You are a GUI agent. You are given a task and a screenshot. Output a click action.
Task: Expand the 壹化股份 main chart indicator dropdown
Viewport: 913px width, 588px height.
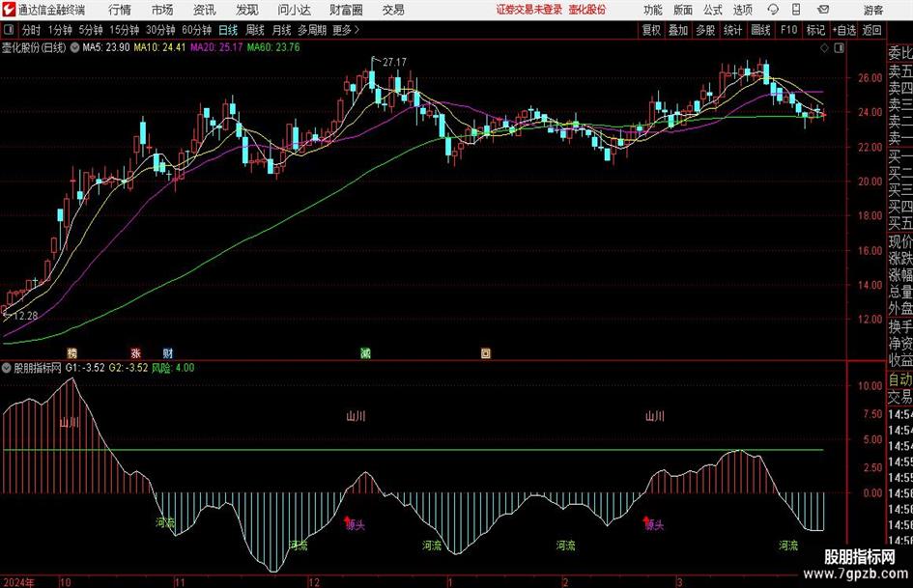74,47
